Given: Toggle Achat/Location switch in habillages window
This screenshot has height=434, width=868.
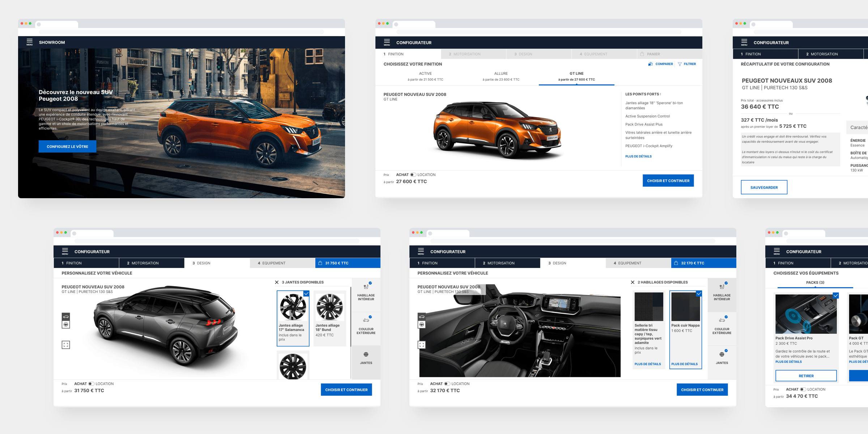Looking at the screenshot, I should pos(447,384).
